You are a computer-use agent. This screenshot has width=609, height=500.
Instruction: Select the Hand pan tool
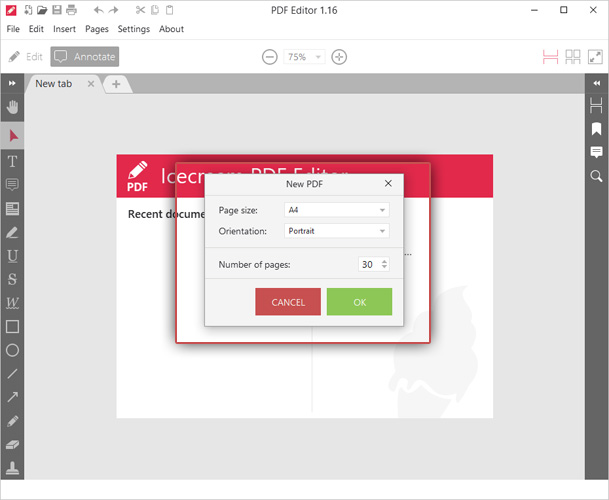(12, 107)
